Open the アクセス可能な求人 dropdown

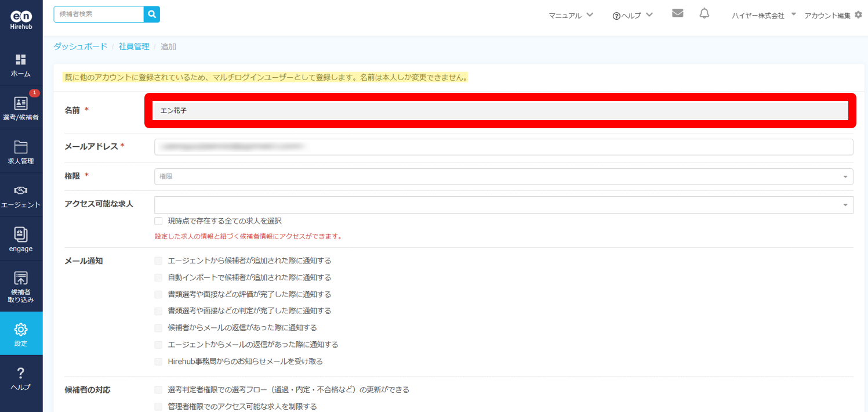tap(503, 205)
